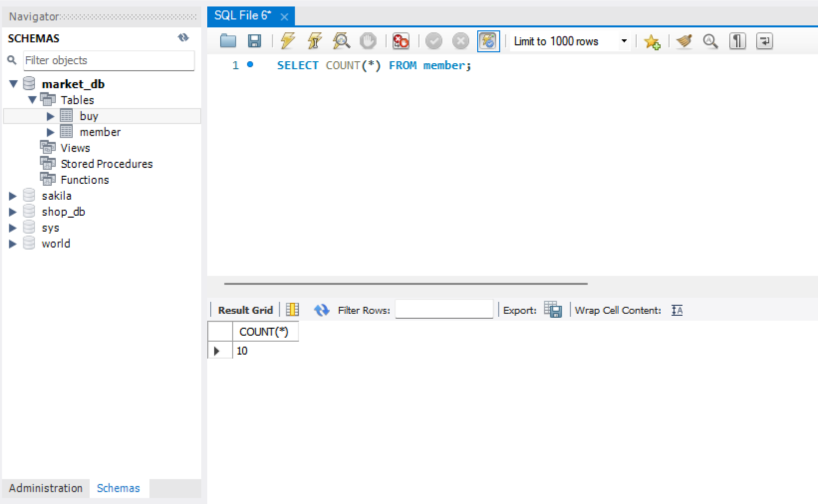Screen dimensions: 818x504
Task: Click the horizontal scrollbar of the editor
Action: tap(406, 283)
